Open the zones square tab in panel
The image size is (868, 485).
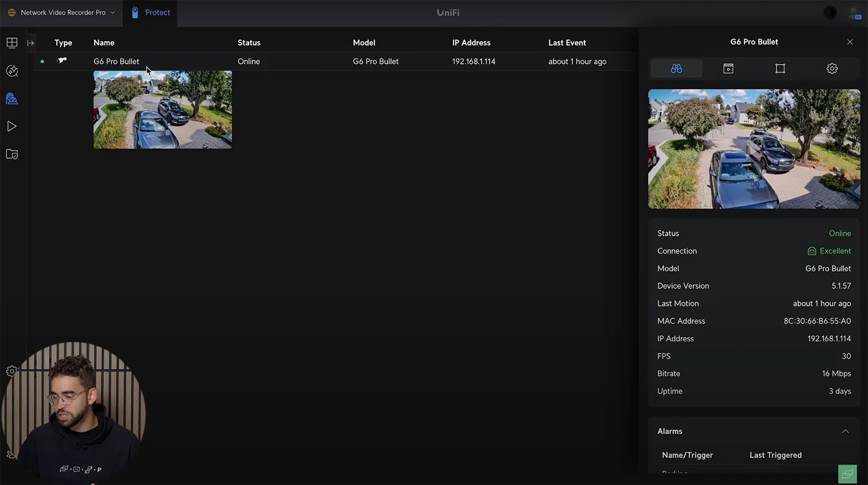pos(780,68)
